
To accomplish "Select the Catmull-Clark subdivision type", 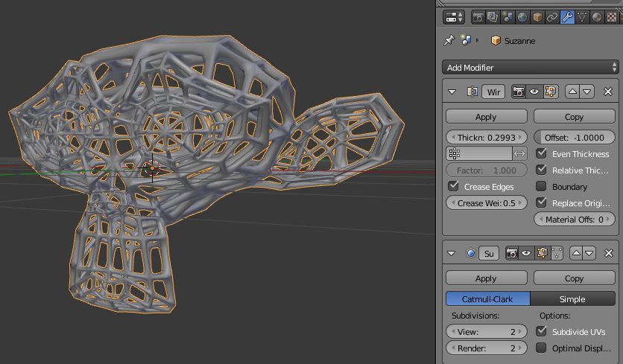I will (488, 299).
